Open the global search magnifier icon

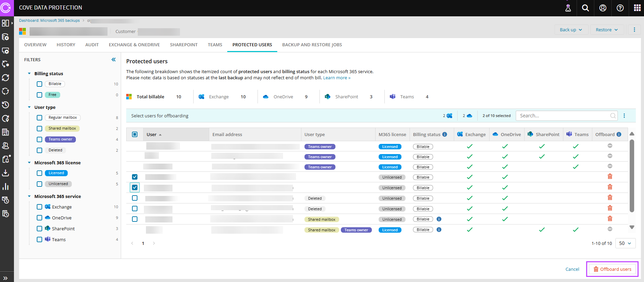(x=585, y=8)
